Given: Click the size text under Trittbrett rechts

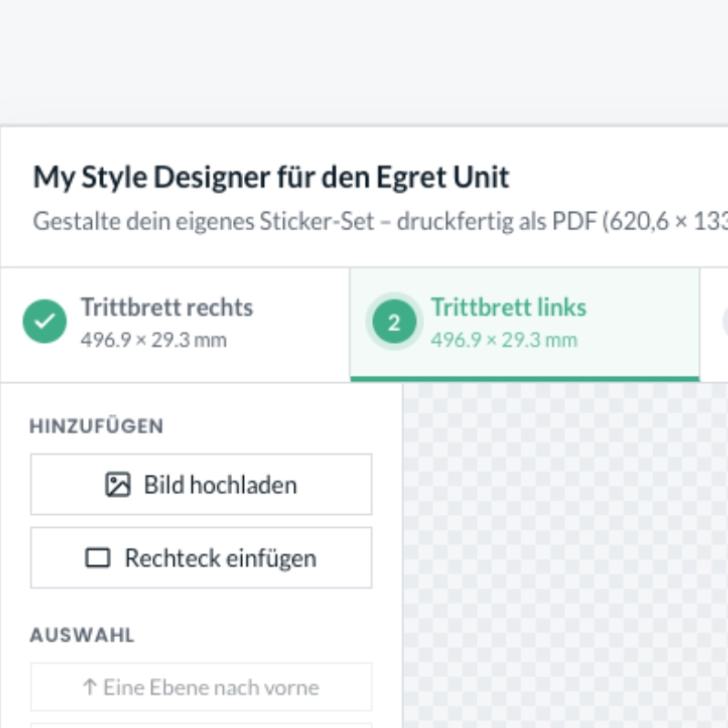Looking at the screenshot, I should point(154,339).
